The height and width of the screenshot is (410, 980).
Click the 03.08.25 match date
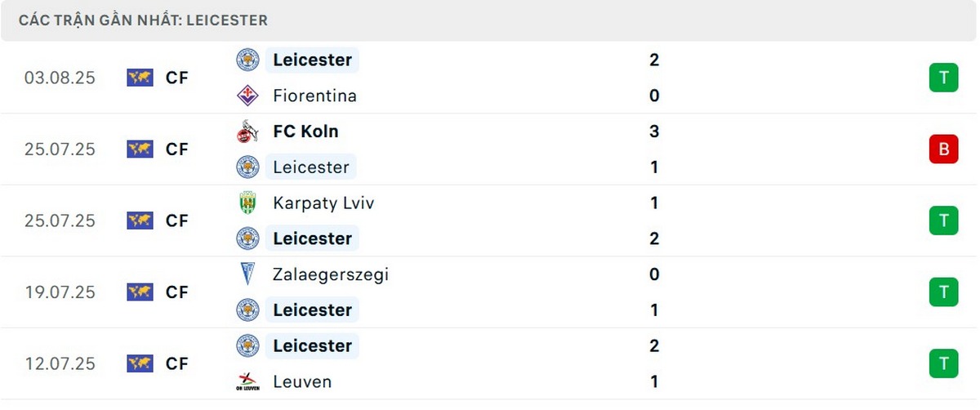click(x=60, y=78)
